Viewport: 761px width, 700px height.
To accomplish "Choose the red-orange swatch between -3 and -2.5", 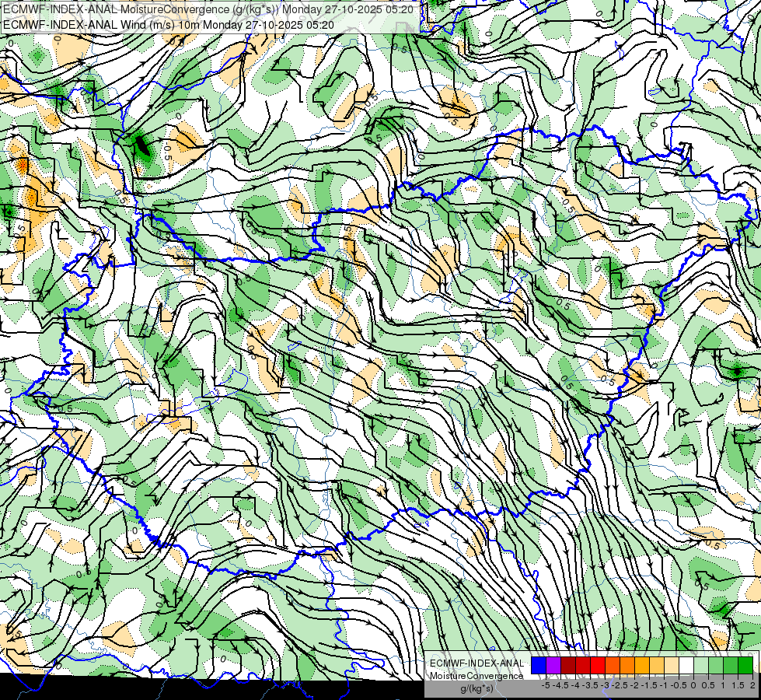I will [x=613, y=665].
